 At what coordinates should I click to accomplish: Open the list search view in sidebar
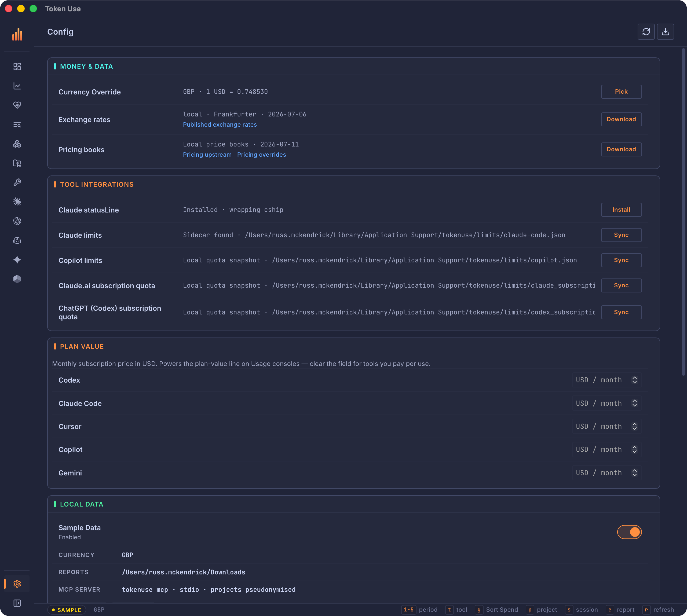coord(17,124)
